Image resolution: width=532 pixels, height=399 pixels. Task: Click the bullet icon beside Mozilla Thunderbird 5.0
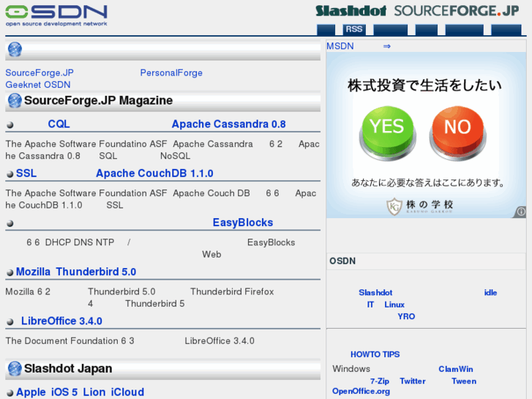point(10,272)
